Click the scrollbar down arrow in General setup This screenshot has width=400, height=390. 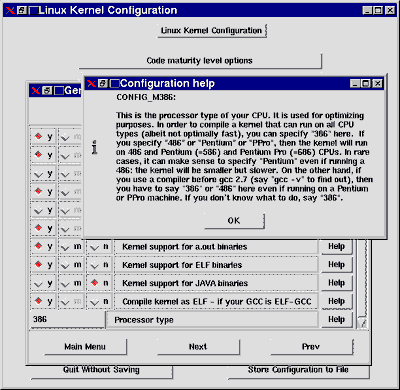(362, 323)
